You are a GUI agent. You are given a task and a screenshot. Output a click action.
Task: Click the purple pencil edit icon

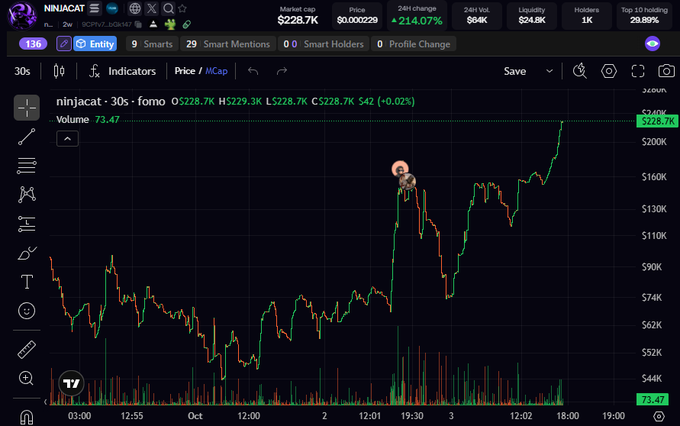coord(64,44)
